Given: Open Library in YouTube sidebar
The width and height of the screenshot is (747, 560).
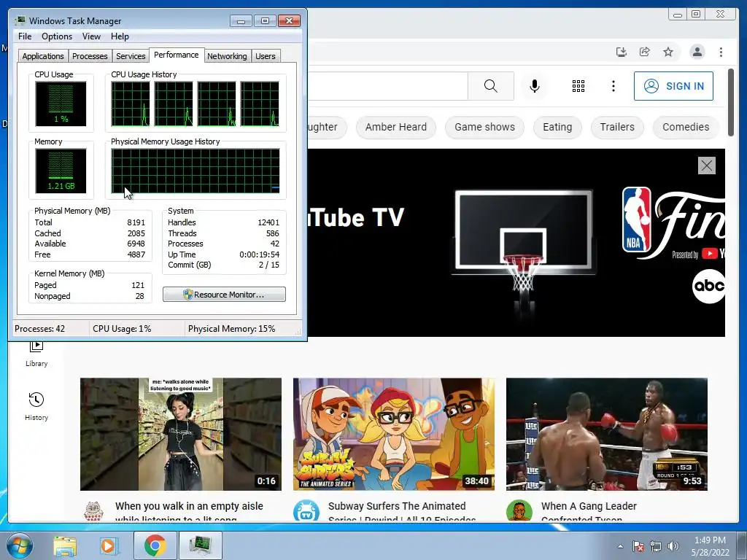Looking at the screenshot, I should (36, 354).
